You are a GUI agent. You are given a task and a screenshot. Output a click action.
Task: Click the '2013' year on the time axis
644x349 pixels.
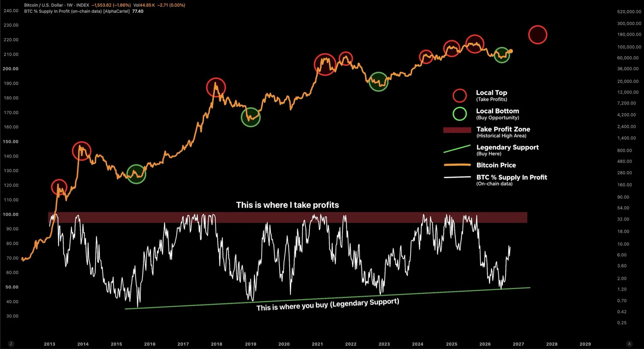(x=49, y=344)
